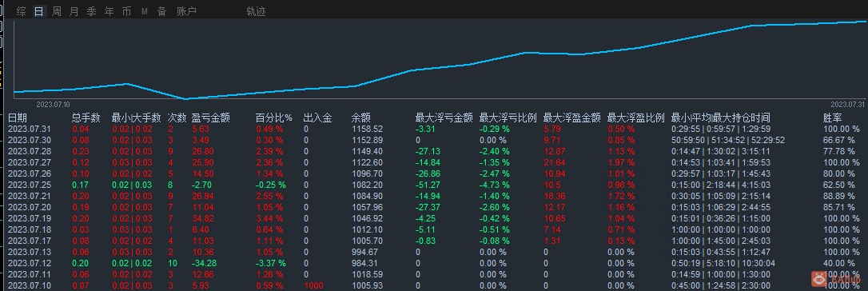This screenshot has height=291, width=868.
Task: Switch to the 币 currency tab
Action: coord(127,11)
